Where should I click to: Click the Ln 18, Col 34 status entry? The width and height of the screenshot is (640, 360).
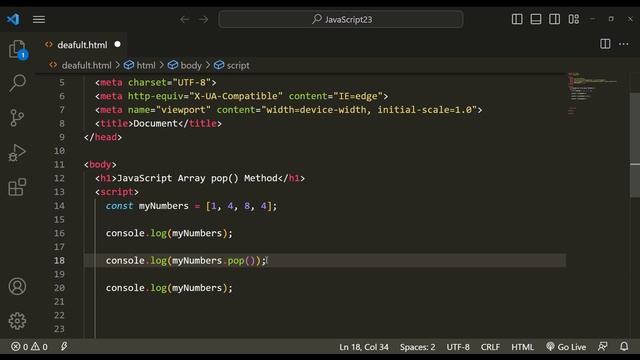(x=364, y=347)
